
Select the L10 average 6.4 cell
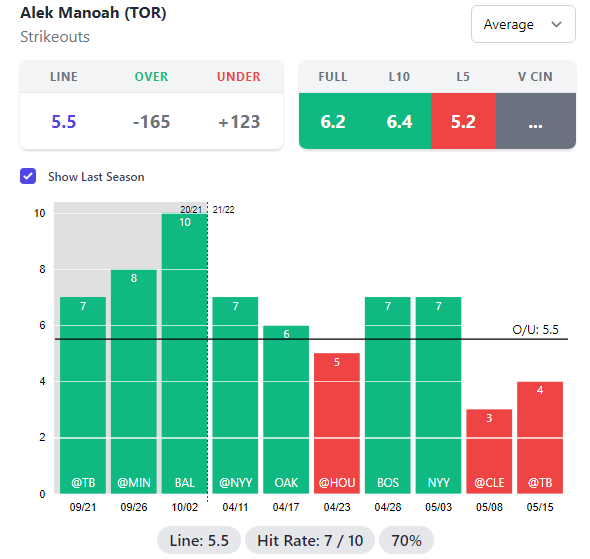click(399, 121)
